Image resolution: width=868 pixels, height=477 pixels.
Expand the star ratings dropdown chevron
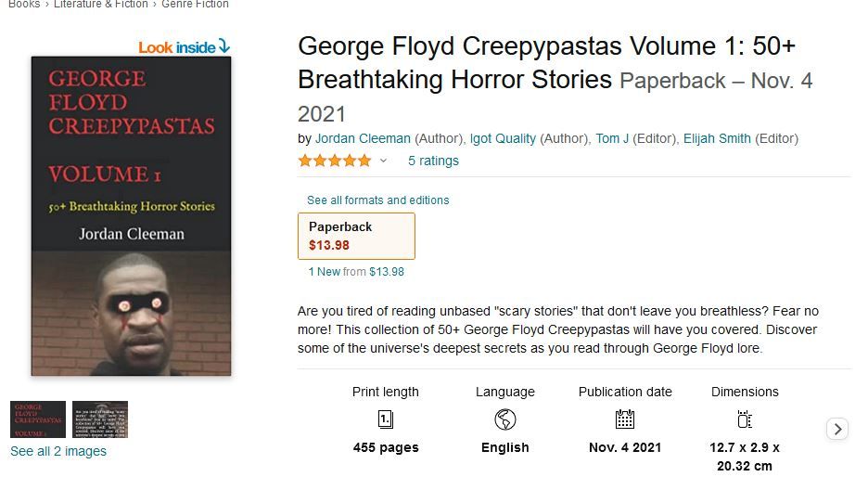382,161
